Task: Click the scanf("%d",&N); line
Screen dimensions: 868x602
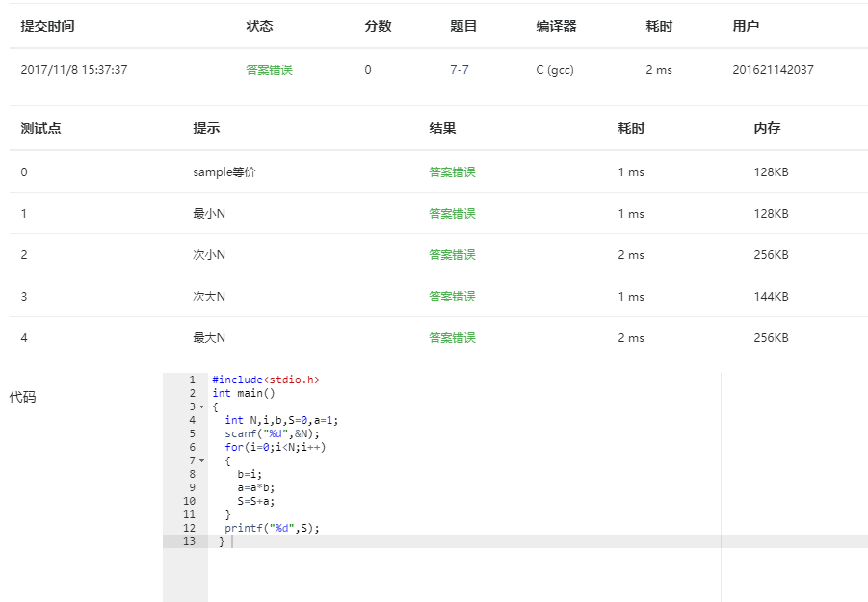Action: pos(273,433)
